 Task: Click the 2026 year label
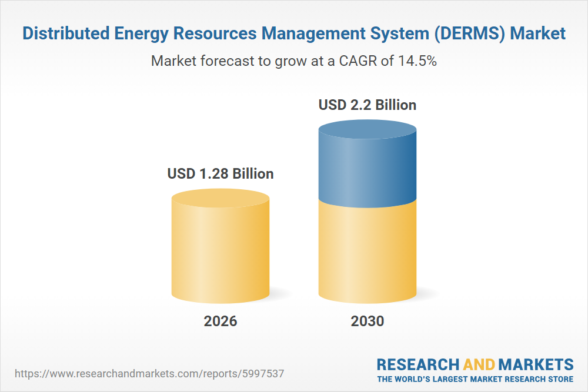pos(220,321)
